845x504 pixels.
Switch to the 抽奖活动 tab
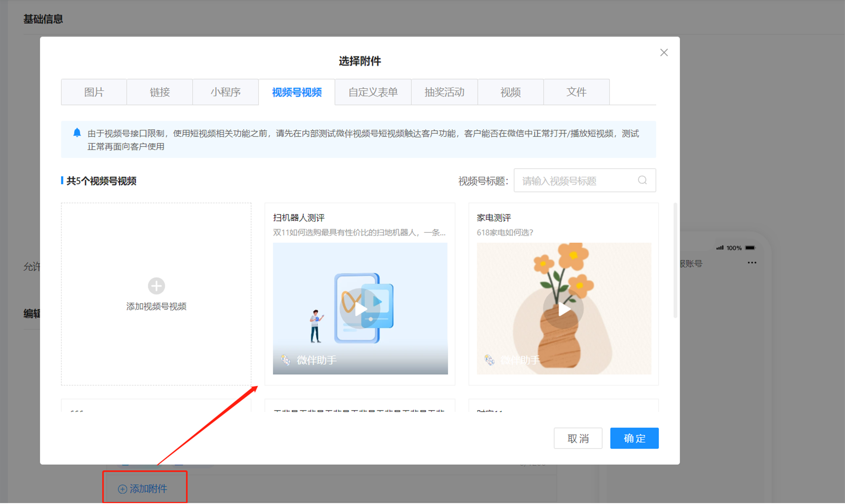point(445,92)
